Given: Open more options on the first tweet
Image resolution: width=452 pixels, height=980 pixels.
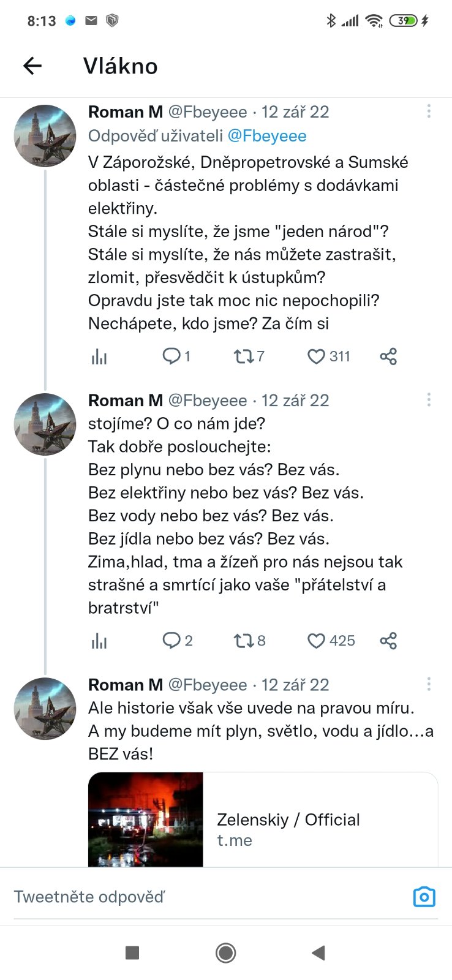Looking at the screenshot, I should 429,111.
